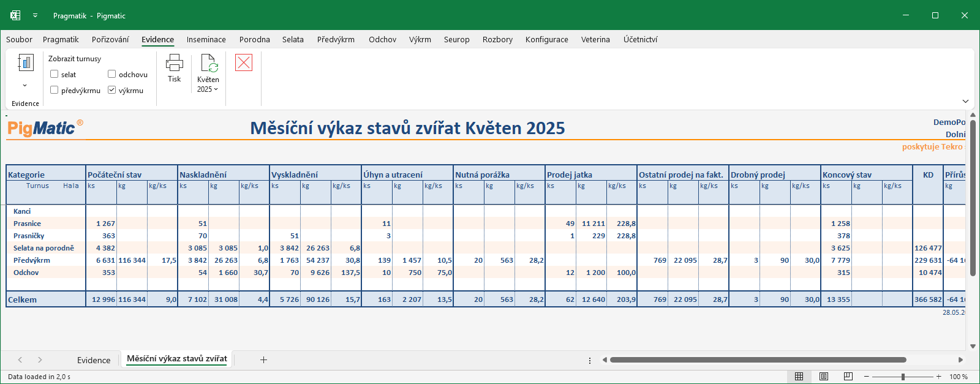Open the Quick Access Toolbar customize dropdown
This screenshot has width=980, height=384.
tap(35, 15)
